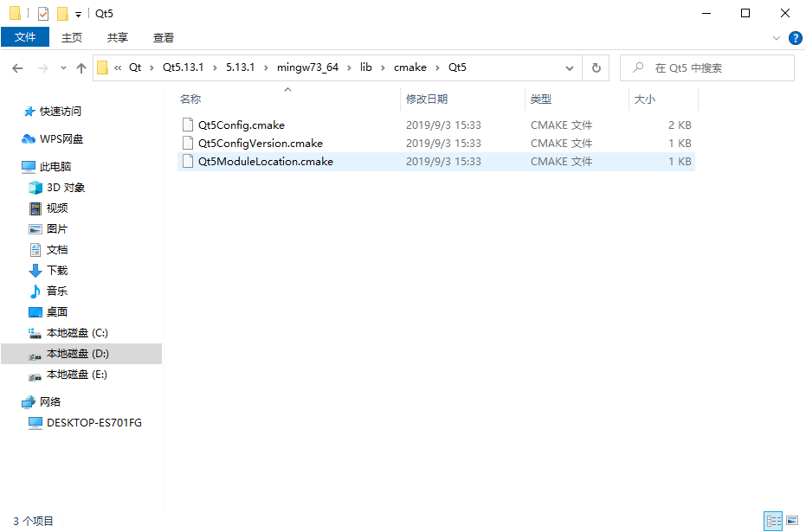
Task: Click the Qt5Config.cmake file icon
Action: (x=188, y=125)
